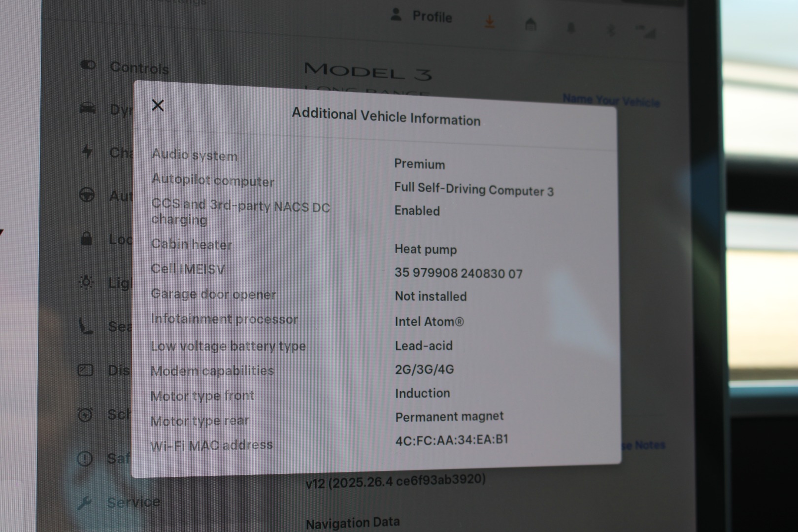
Task: Select the Safety warning icon
Action: [x=85, y=459]
